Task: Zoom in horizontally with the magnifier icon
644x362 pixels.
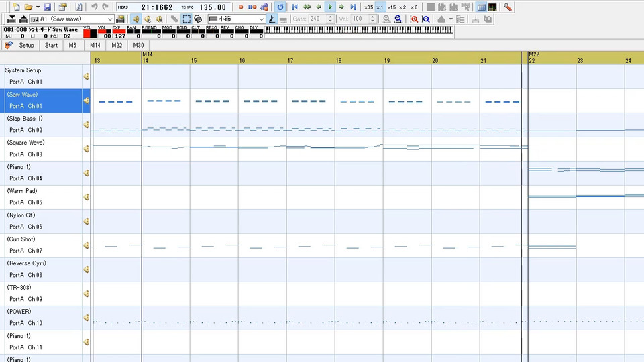Action: click(386, 19)
